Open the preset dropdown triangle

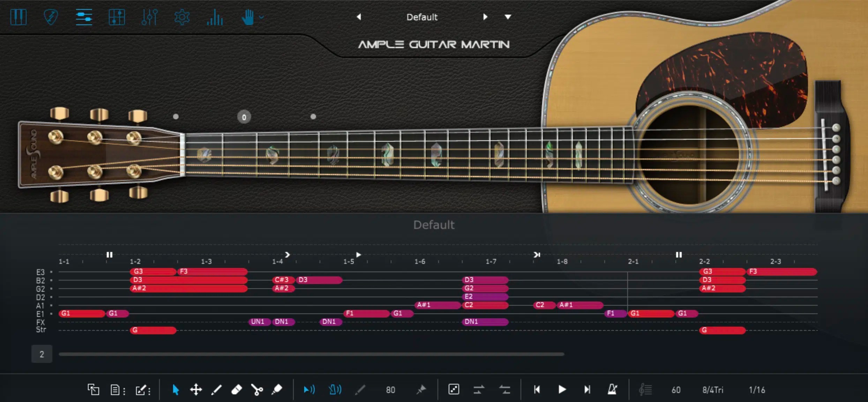coord(508,17)
